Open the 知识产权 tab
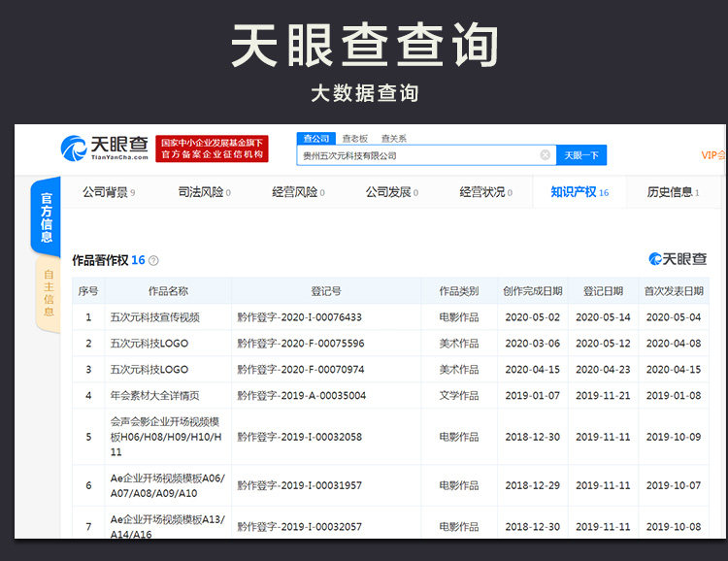 (x=579, y=192)
